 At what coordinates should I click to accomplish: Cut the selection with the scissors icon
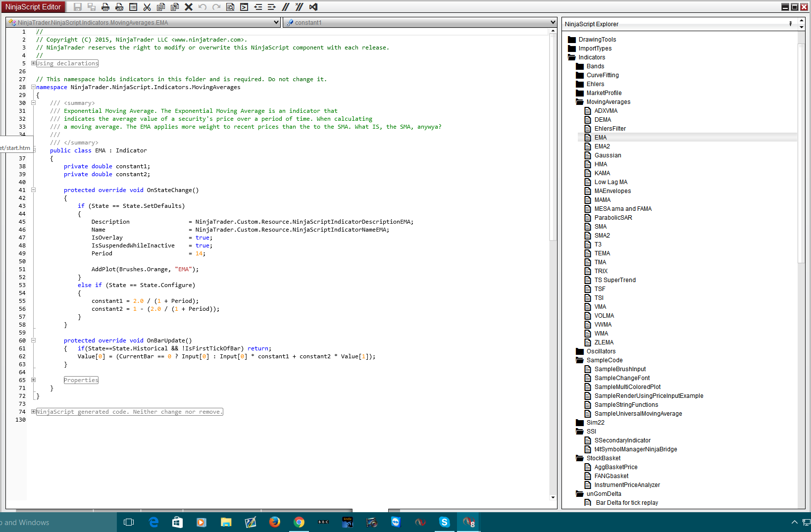tap(147, 7)
